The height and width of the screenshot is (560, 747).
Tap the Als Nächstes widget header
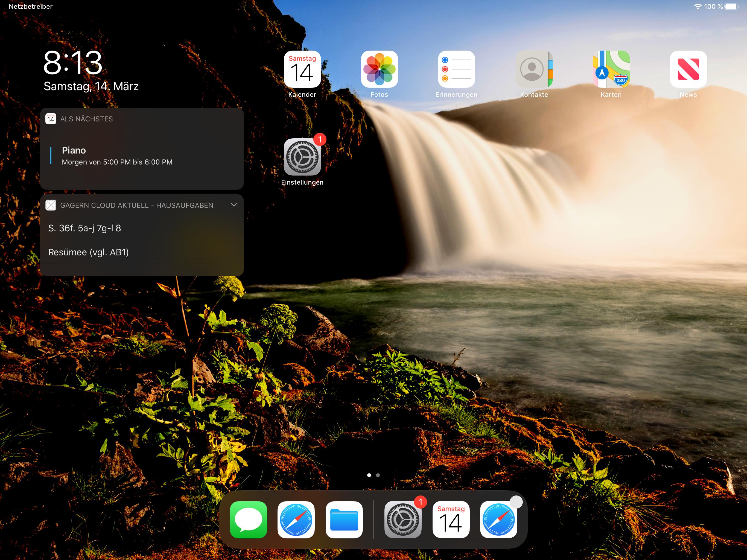coord(86,119)
